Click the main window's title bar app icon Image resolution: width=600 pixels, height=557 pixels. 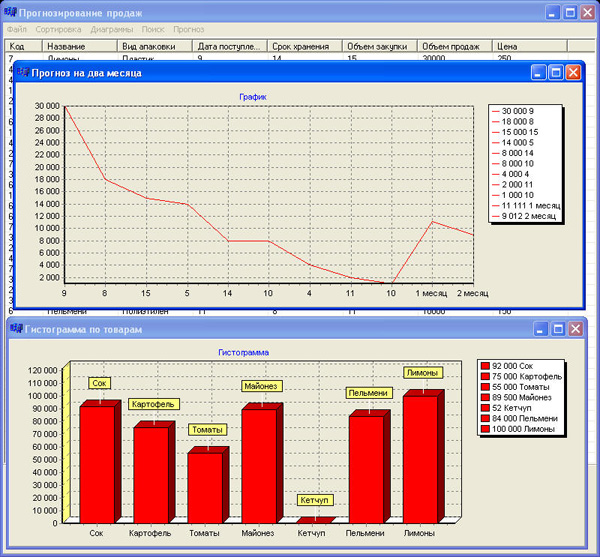click(x=11, y=12)
